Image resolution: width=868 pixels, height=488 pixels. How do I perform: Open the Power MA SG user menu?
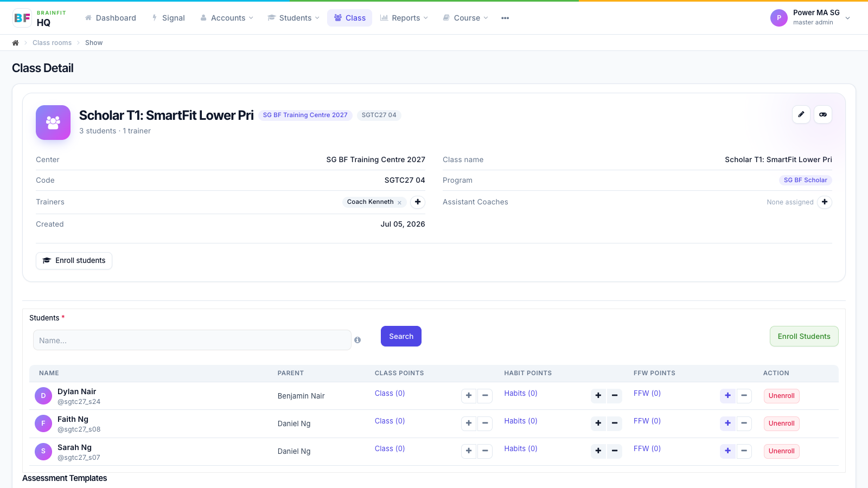(810, 18)
